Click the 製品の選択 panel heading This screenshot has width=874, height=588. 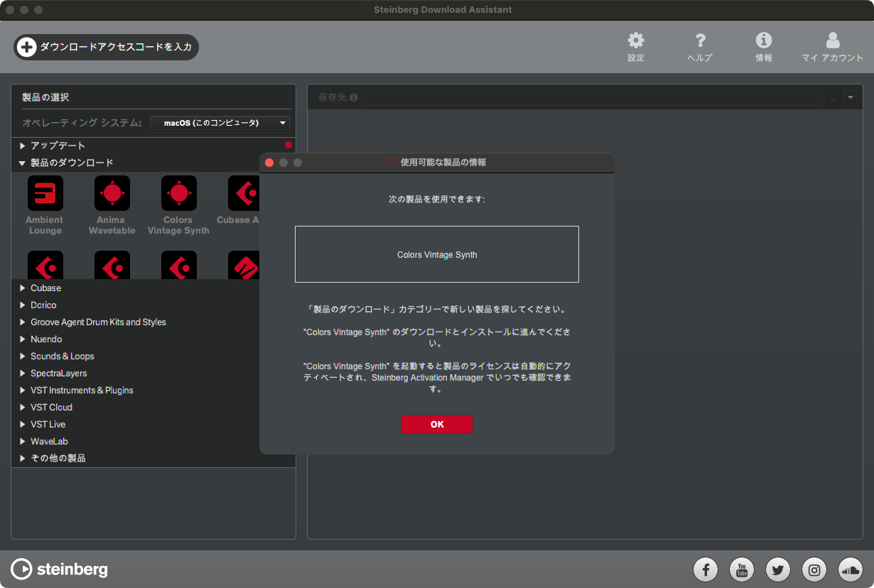tap(45, 97)
